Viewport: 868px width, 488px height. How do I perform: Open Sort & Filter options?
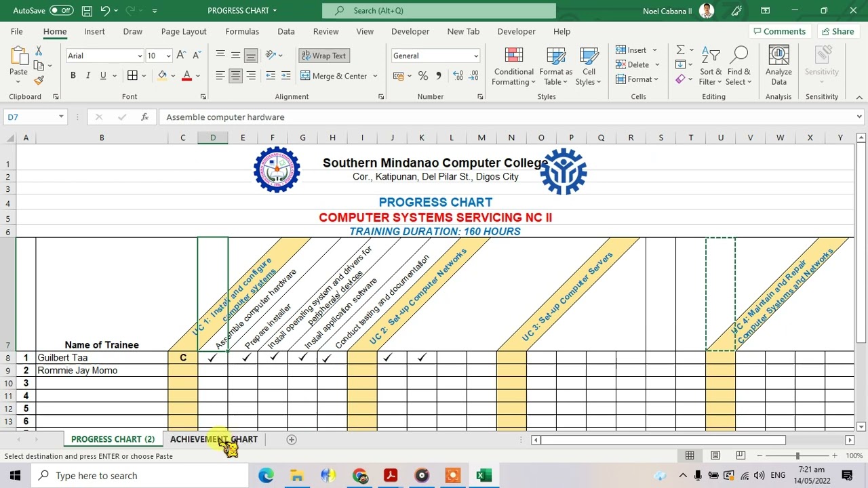point(711,66)
